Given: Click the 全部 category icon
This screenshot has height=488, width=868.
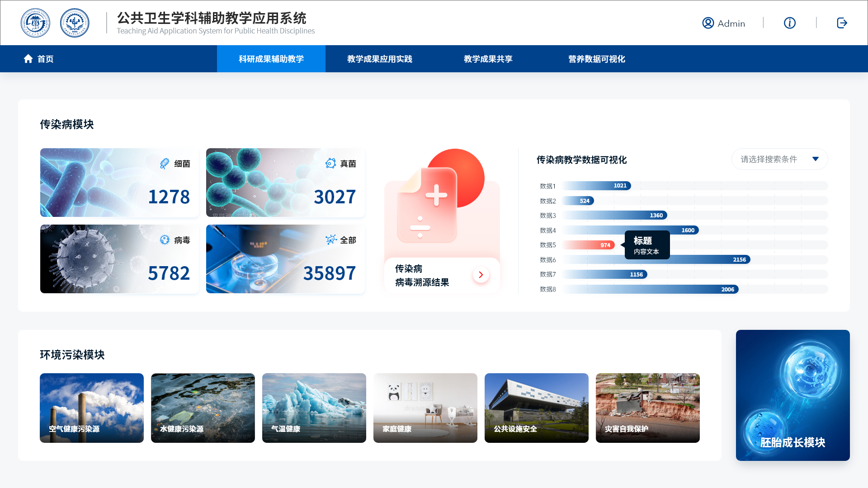Looking at the screenshot, I should click(331, 239).
